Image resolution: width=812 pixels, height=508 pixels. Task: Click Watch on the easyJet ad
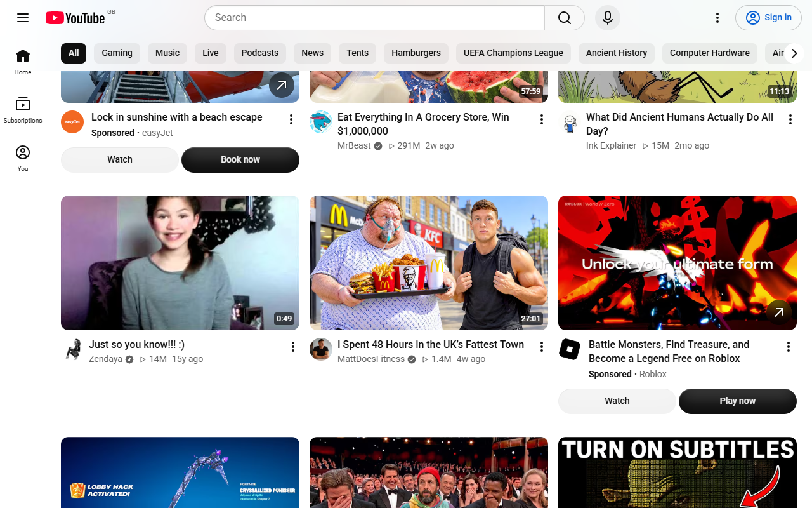click(x=120, y=160)
